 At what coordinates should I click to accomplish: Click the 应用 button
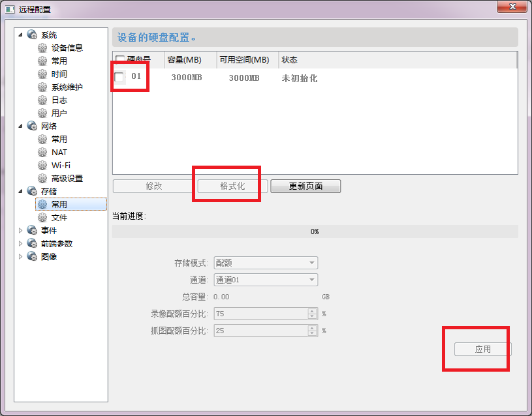tap(482, 349)
